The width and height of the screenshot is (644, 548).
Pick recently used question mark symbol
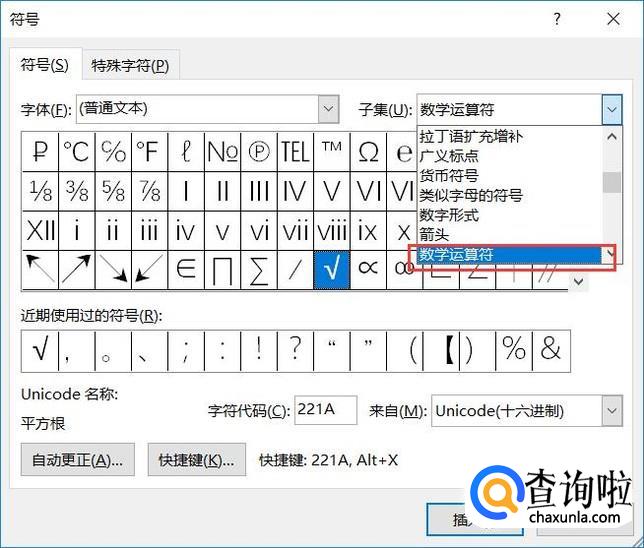click(295, 351)
